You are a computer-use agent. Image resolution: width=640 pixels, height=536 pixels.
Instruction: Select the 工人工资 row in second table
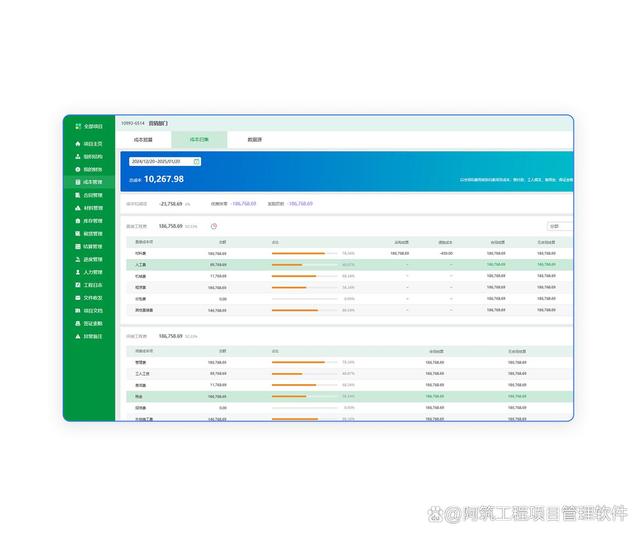pos(349,374)
